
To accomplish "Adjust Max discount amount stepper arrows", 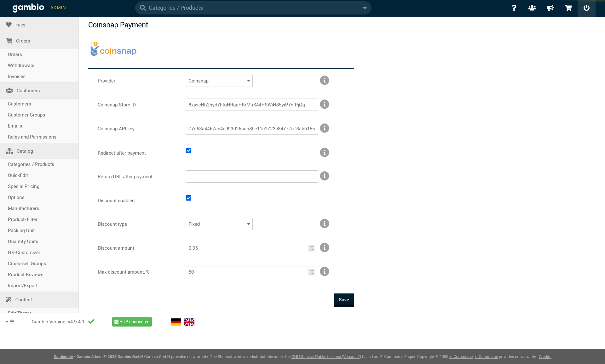I will tap(312, 272).
